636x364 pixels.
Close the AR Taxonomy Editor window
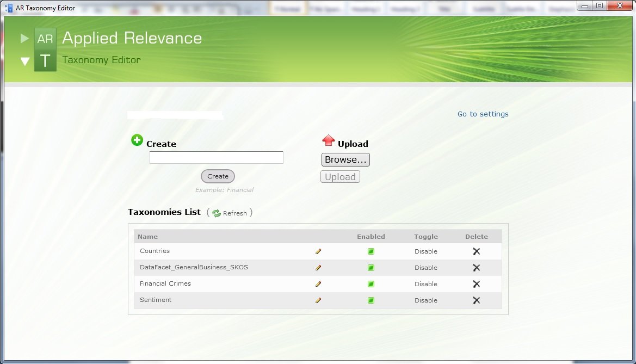[620, 5]
